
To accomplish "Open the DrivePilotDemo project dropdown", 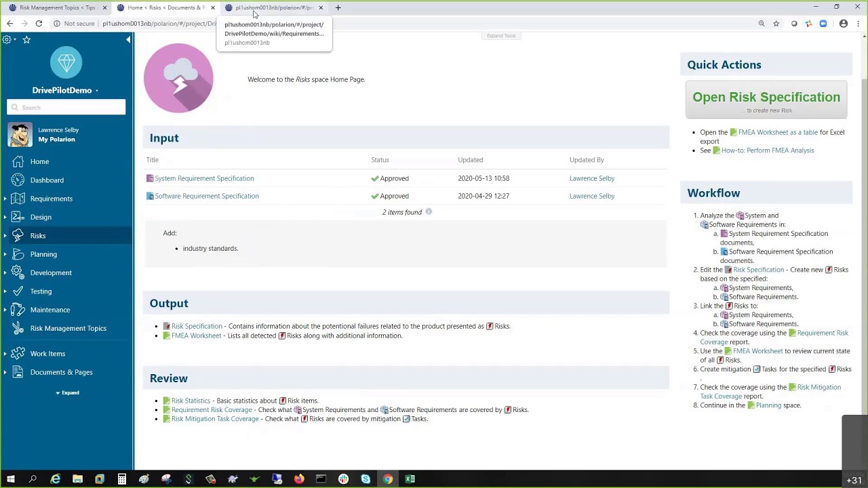I will click(x=96, y=91).
